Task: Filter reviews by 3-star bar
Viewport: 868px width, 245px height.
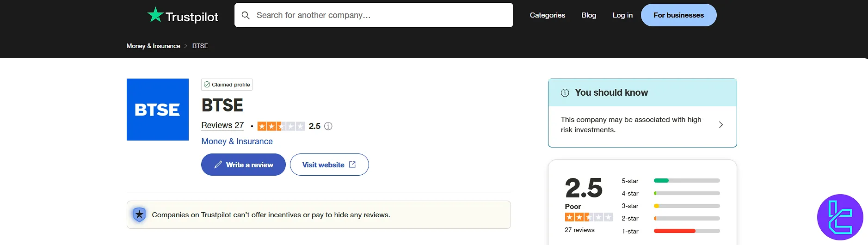Action: tap(687, 206)
